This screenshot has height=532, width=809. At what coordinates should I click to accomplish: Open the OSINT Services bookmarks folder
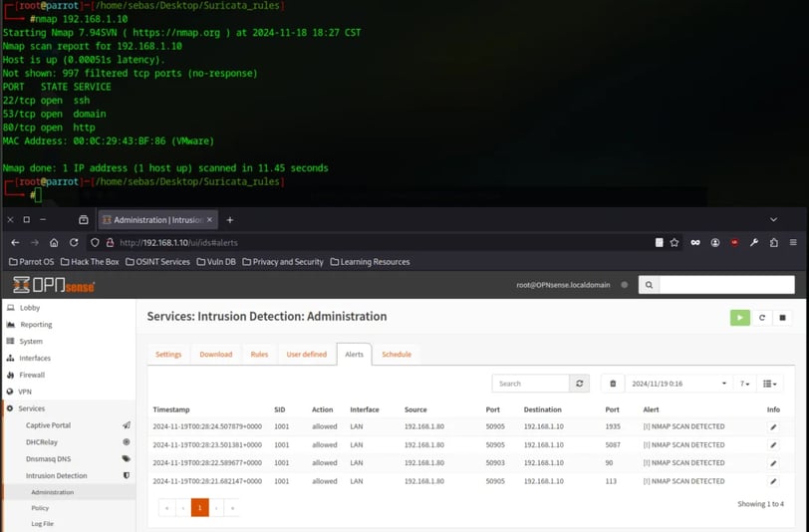tap(157, 262)
